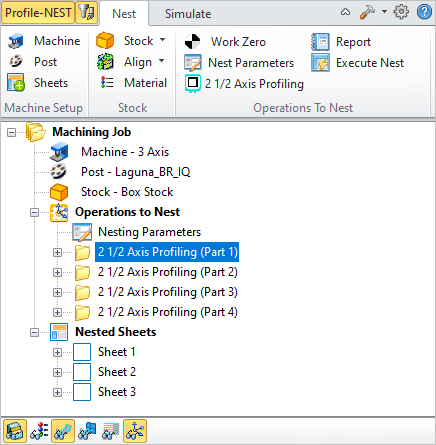Expand 2 1/2 Axis Profiling (Part 2)
The height and width of the screenshot is (445, 436).
pos(57,272)
